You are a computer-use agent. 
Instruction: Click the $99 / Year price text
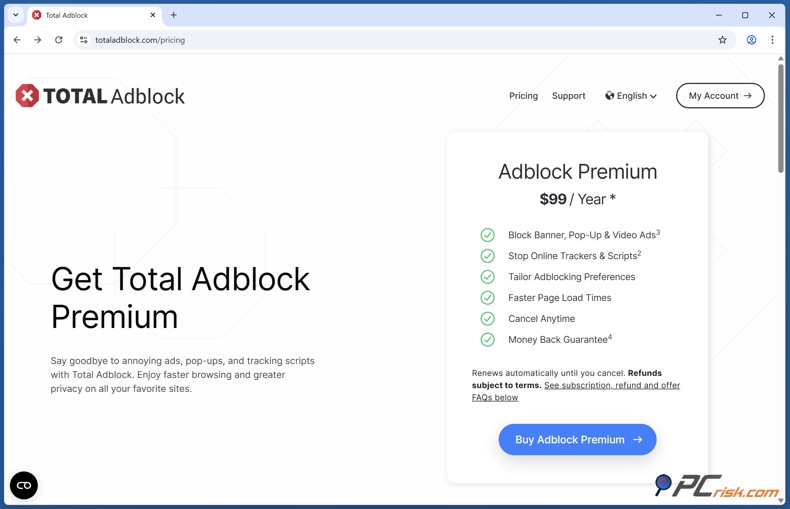pyautogui.click(x=577, y=199)
